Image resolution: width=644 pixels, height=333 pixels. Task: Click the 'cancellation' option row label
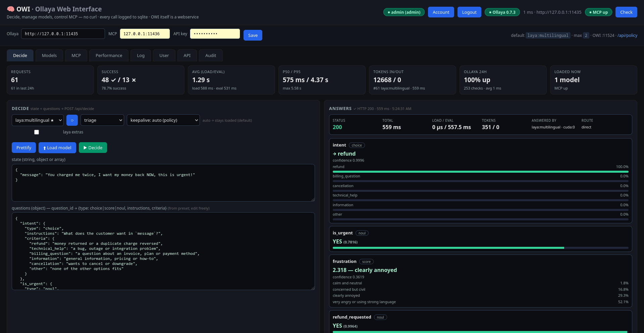[343, 186]
